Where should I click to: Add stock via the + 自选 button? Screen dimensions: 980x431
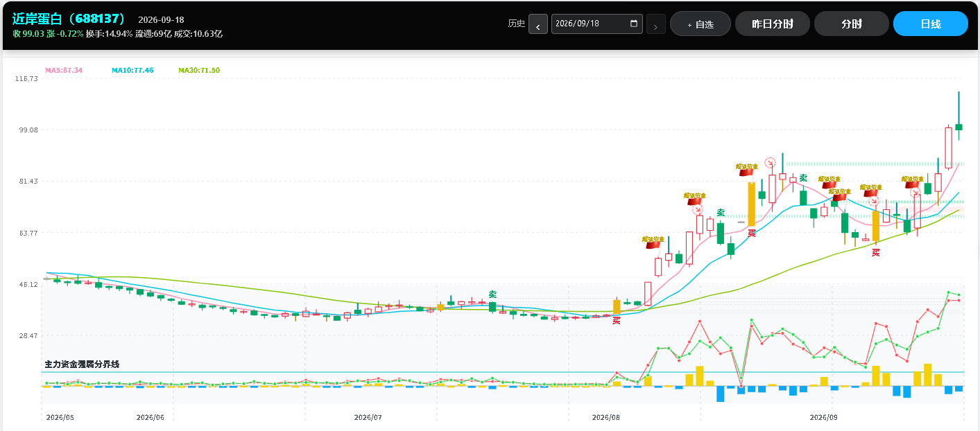[x=700, y=24]
